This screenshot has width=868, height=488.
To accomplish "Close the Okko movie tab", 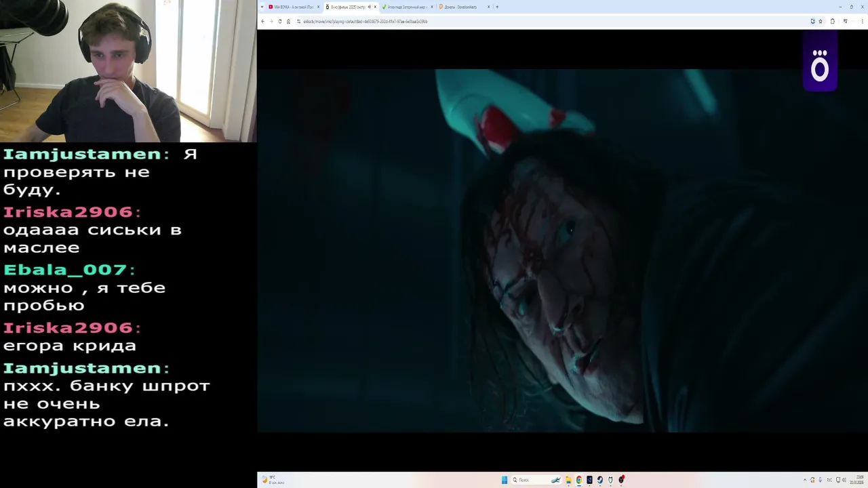I will (375, 7).
